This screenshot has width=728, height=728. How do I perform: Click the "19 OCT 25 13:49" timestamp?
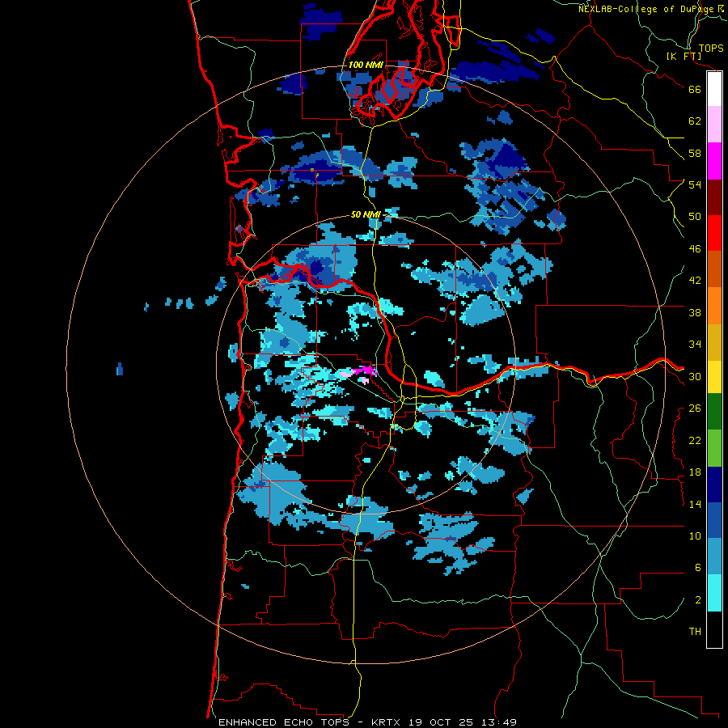(x=463, y=722)
